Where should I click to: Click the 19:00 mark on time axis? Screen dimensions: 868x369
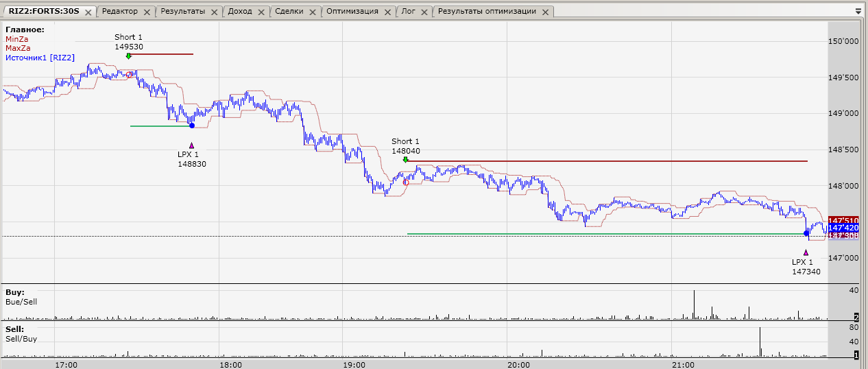[354, 364]
